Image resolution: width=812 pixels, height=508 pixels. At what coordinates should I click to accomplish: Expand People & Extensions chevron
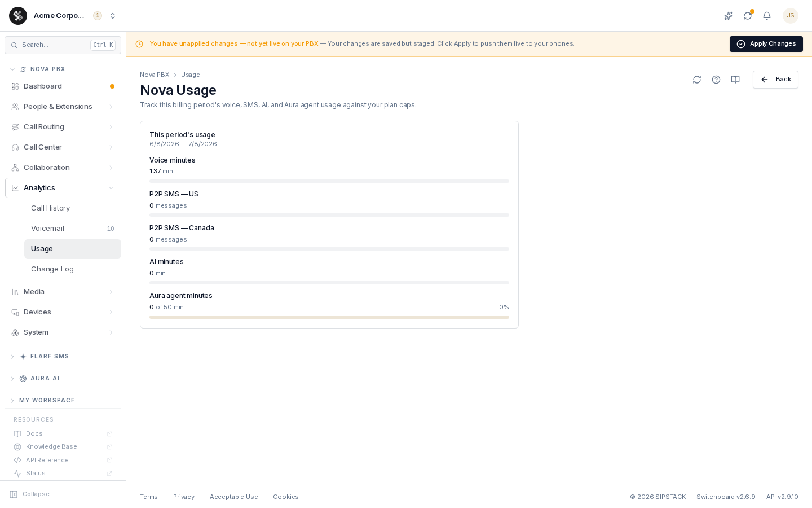[x=111, y=107]
